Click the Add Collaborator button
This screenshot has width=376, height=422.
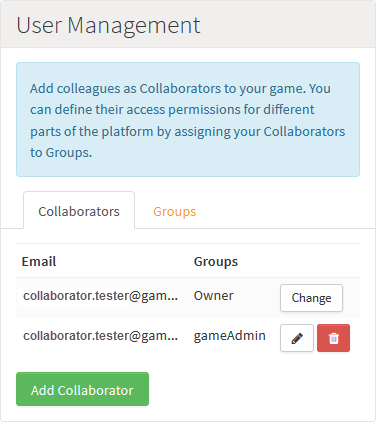82,389
